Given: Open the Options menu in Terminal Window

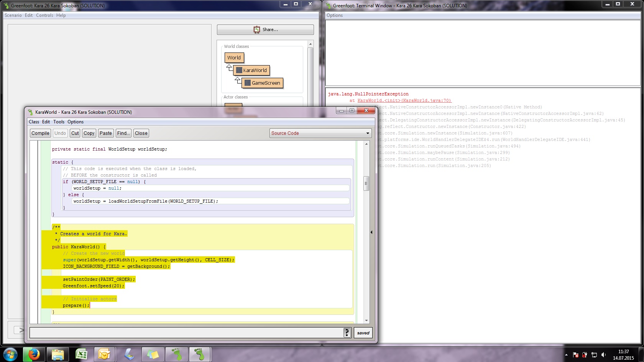Looking at the screenshot, I should click(x=335, y=15).
